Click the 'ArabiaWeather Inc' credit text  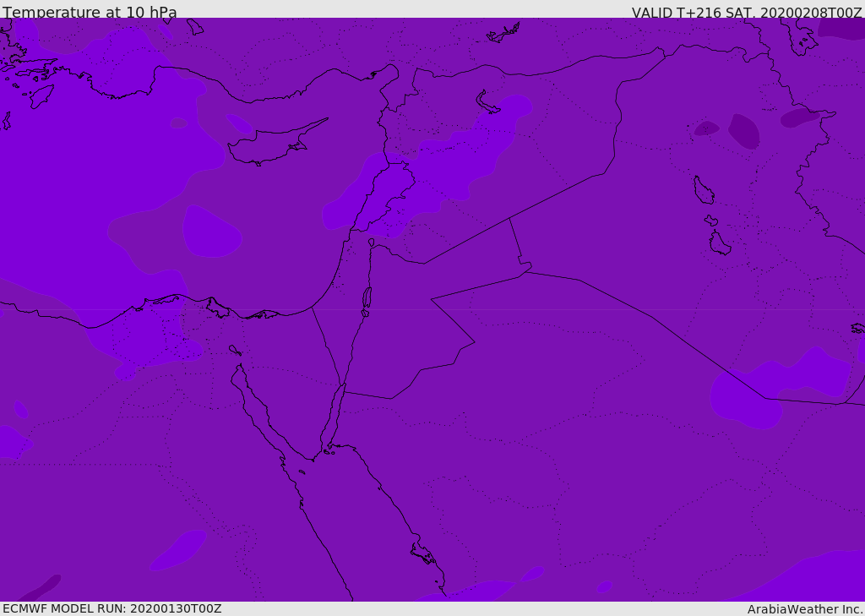[804, 609]
